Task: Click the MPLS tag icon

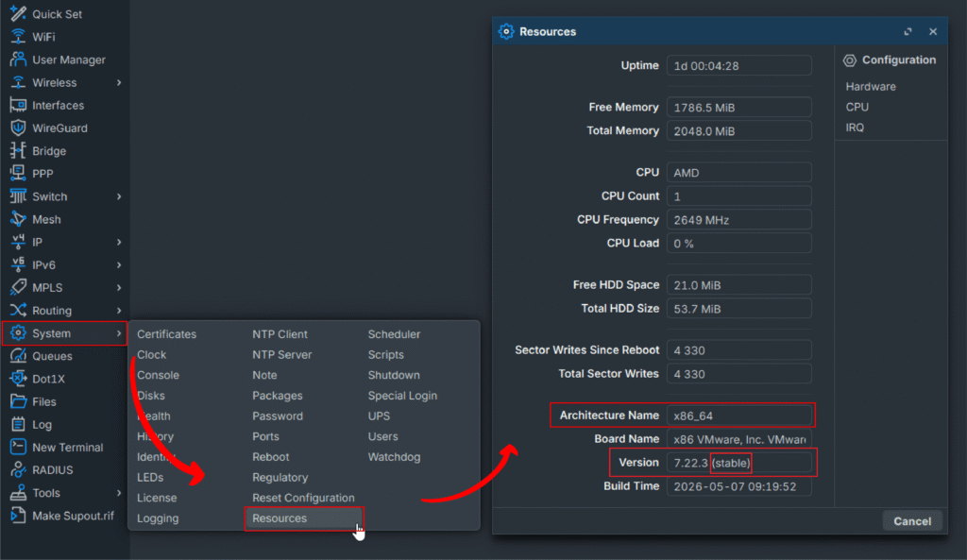Action: click(x=18, y=287)
